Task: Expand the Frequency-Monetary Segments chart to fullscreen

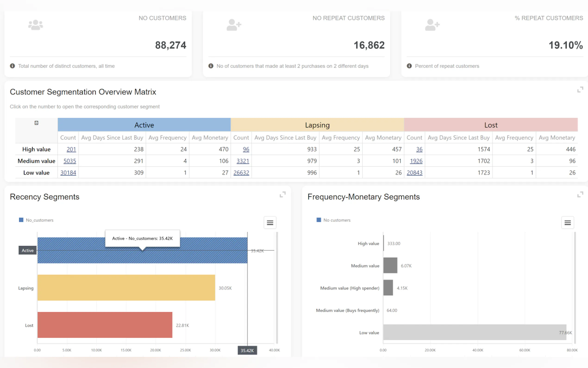Action: (x=580, y=194)
